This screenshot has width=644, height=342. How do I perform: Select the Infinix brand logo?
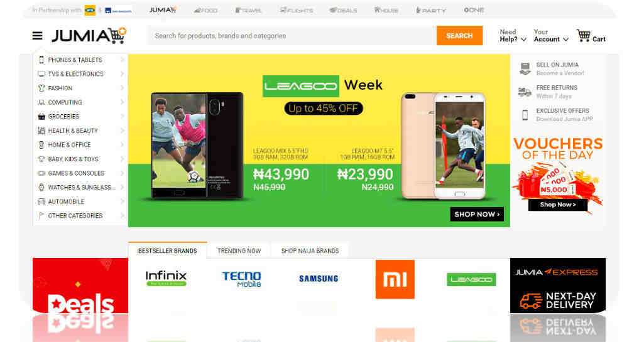166,278
